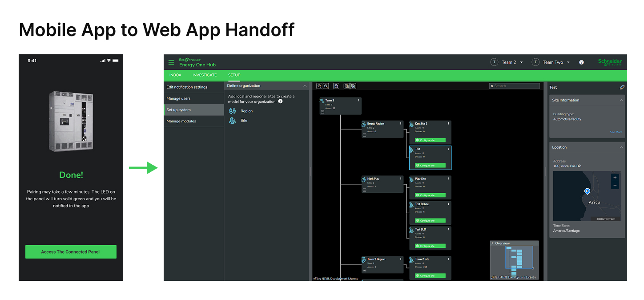
Task: Collapse the Team 2 root node
Action: pyautogui.click(x=322, y=112)
